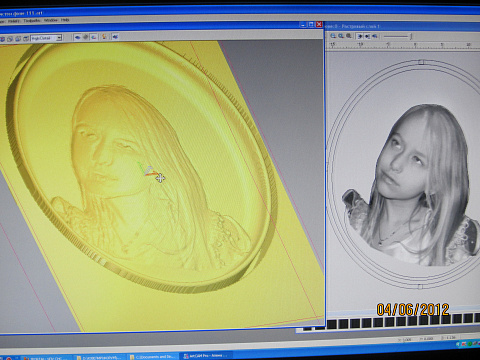Click the 3D view orientation icon left of High Detail dropdown
Viewport: 480px width, 360px height.
coord(26,39)
